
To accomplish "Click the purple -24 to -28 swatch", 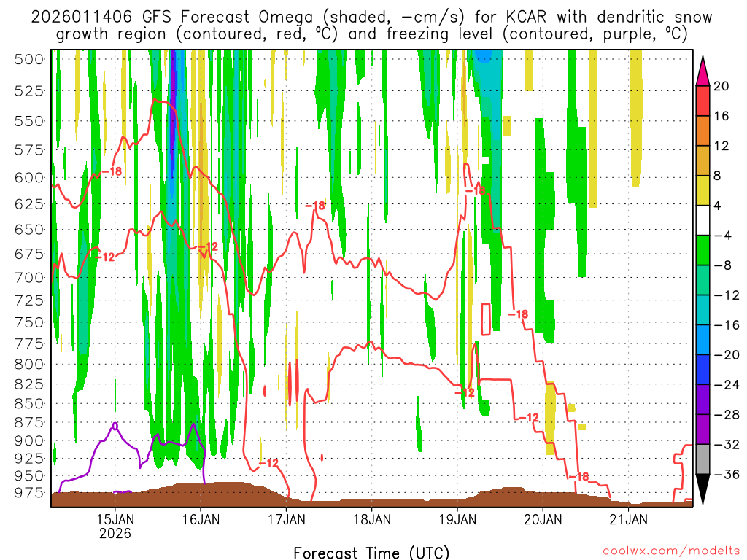I will point(703,400).
